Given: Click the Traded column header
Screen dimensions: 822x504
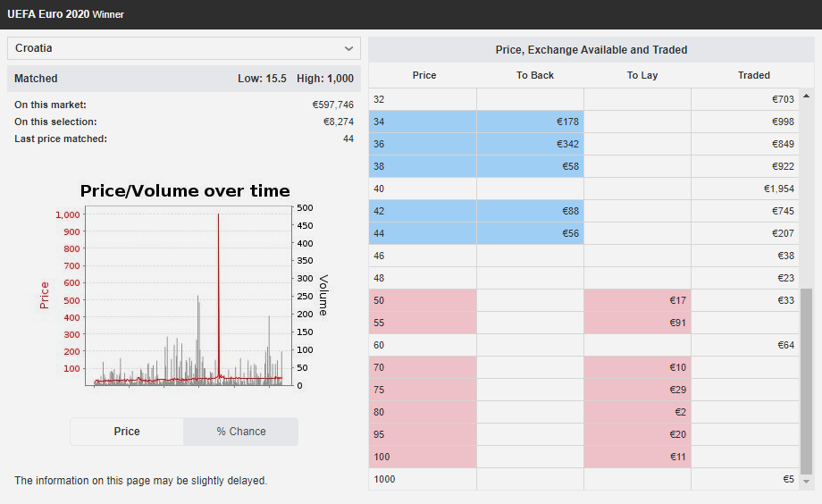Looking at the screenshot, I should [x=754, y=76].
